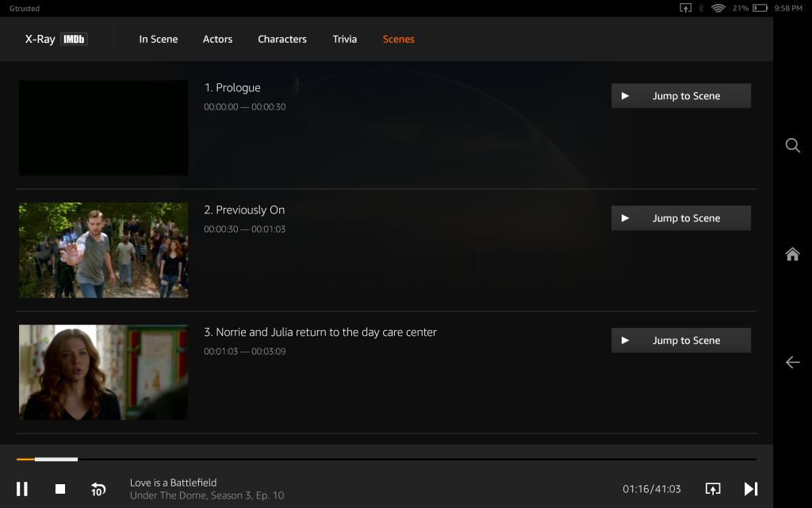Tap the '00:00:30 — 00:01:03' time range
Screen dimensions: 812x508
tap(245, 229)
